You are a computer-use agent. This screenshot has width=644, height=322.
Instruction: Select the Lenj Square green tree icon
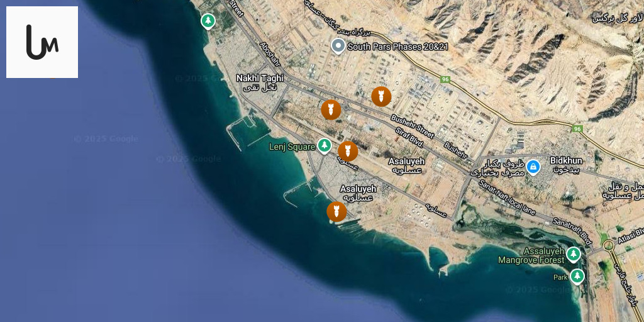click(x=325, y=146)
